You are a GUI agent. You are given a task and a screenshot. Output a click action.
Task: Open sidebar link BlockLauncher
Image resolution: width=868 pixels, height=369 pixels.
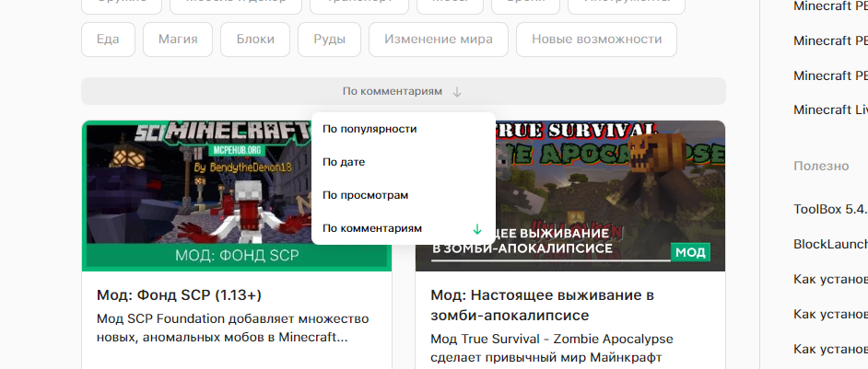click(830, 244)
